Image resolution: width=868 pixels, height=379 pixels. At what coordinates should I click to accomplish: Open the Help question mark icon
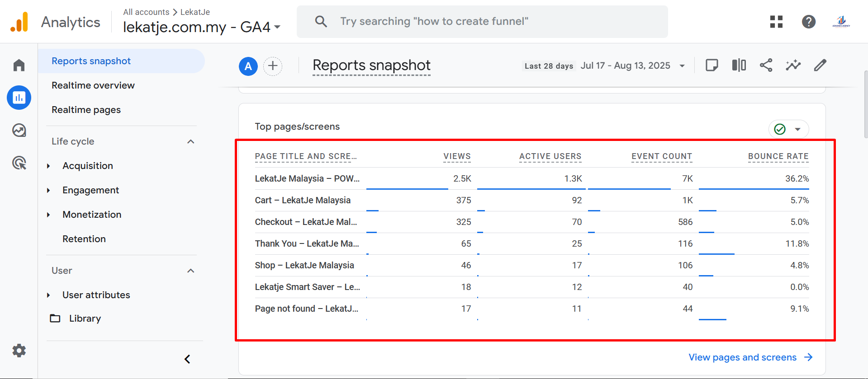click(x=808, y=22)
